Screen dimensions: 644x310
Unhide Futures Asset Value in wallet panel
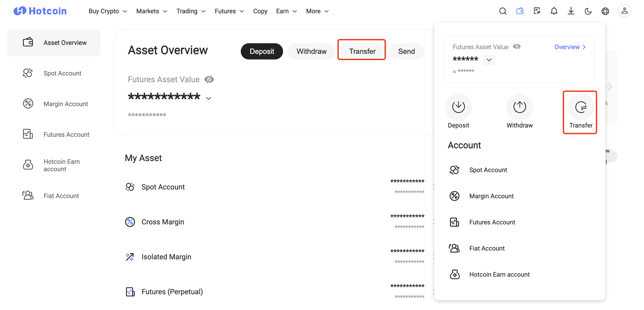click(x=516, y=47)
